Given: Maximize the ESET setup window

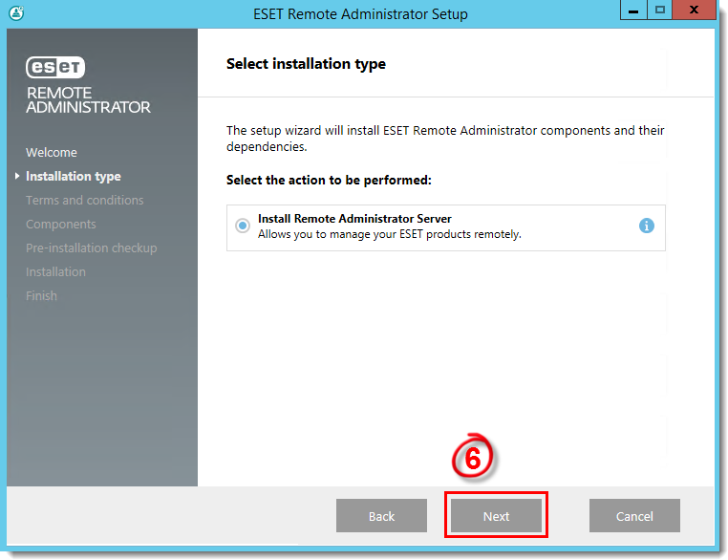Looking at the screenshot, I should coord(660,10).
